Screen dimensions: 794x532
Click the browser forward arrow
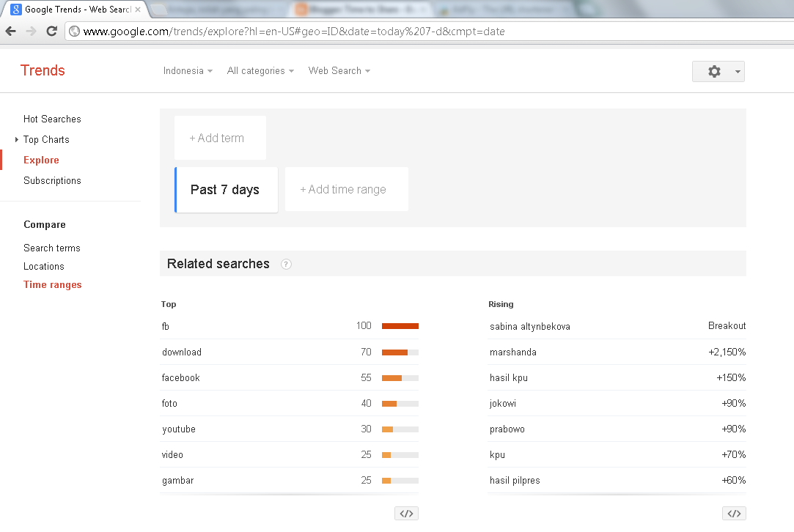point(29,32)
